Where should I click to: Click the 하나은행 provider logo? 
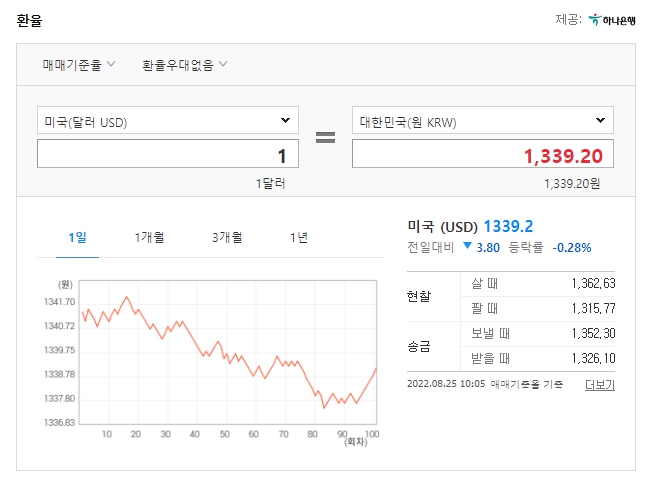point(612,20)
